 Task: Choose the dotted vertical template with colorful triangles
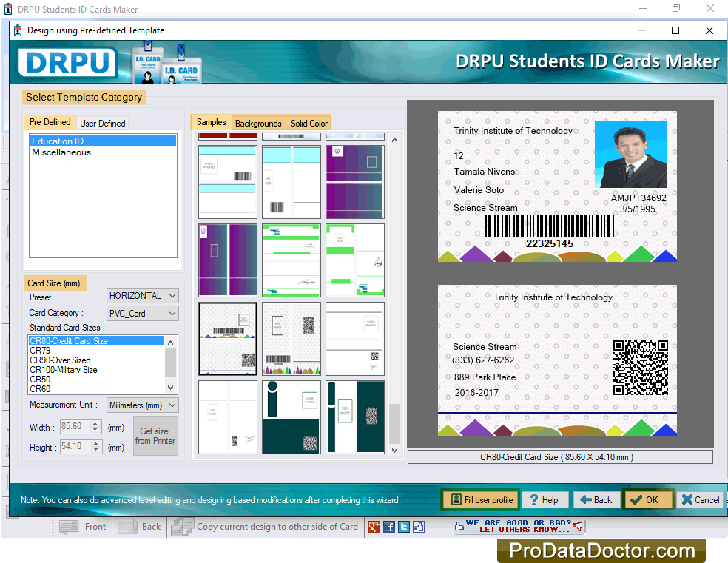click(291, 339)
